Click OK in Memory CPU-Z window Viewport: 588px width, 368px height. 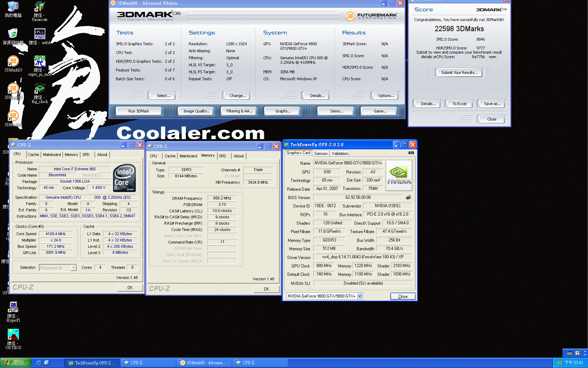pos(266,289)
